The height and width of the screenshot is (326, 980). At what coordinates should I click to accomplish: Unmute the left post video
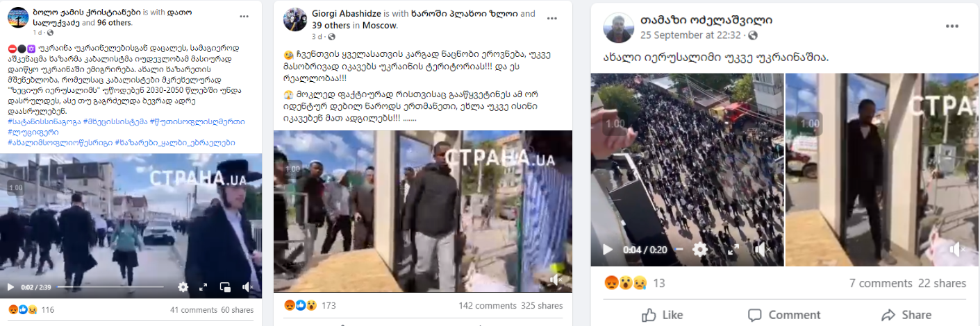247,286
